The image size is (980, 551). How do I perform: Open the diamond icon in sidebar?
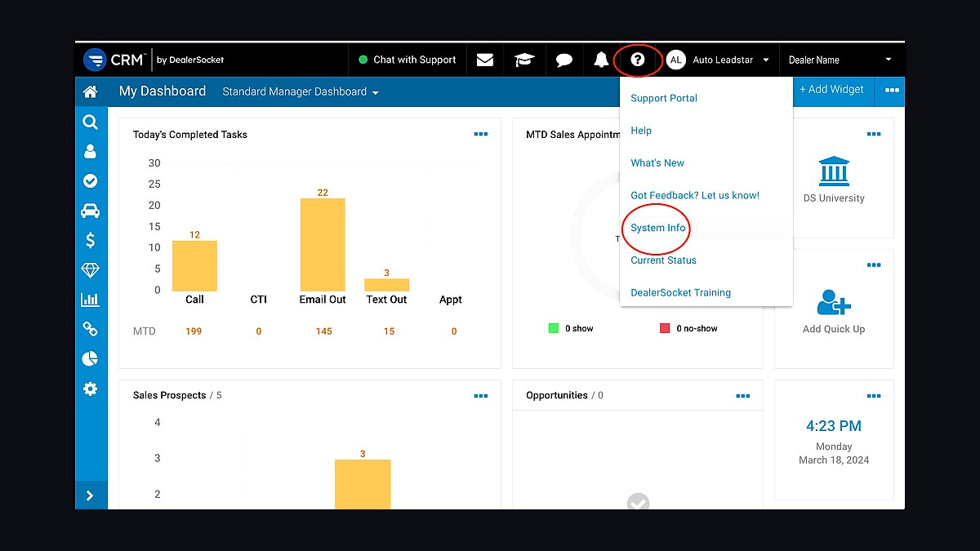tap(91, 270)
